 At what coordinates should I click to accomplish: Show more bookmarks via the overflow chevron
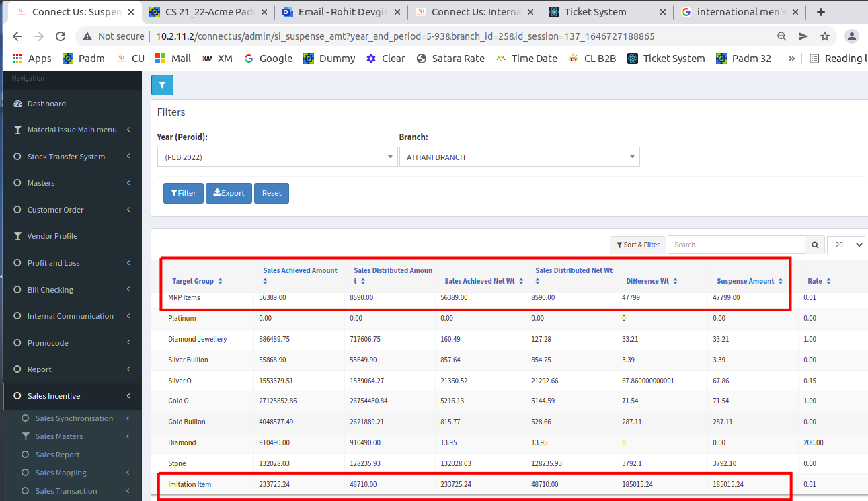click(791, 59)
